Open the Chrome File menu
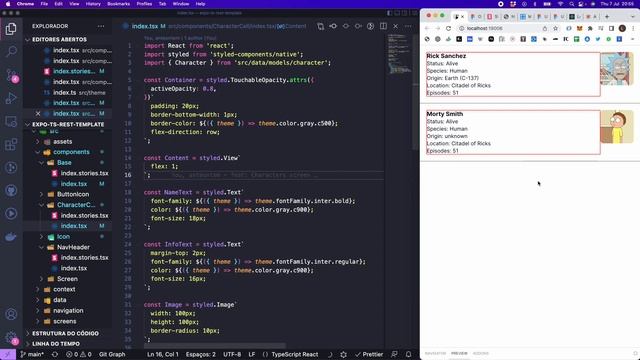Viewport: 640px width, 360px height. click(44, 4)
